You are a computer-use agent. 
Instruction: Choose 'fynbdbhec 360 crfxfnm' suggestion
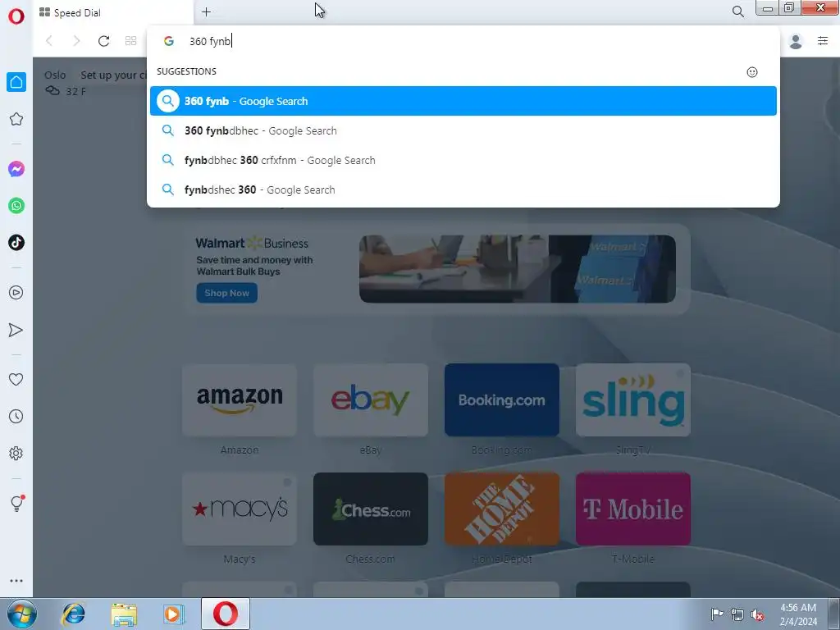[x=463, y=160]
